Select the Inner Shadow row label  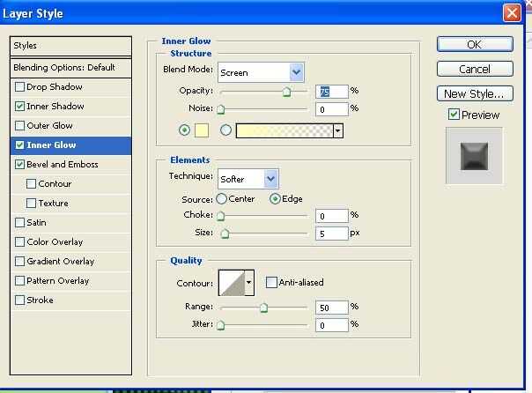[55, 107]
